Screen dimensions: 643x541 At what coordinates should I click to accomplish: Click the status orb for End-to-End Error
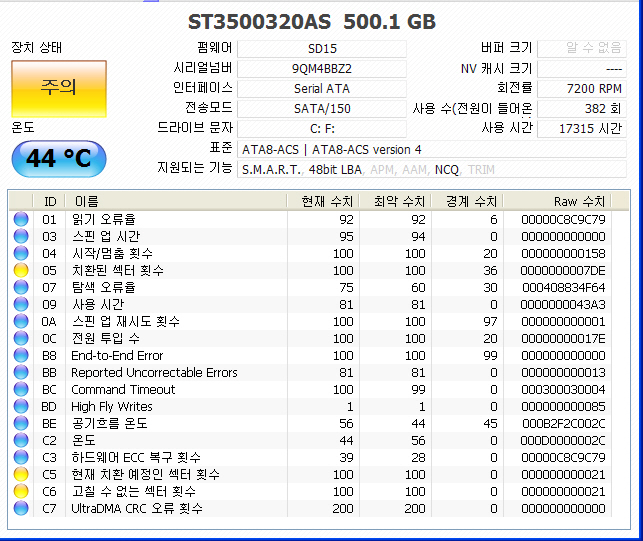click(x=21, y=356)
